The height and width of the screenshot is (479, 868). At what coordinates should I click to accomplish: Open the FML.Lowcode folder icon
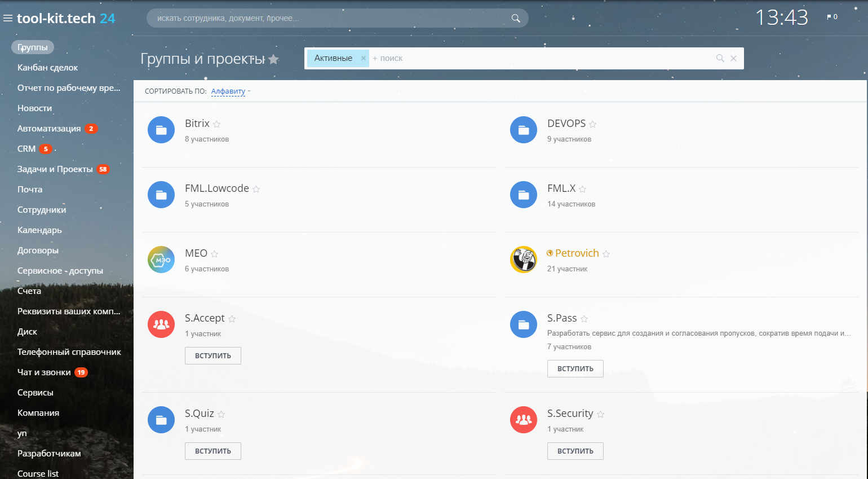tap(161, 195)
